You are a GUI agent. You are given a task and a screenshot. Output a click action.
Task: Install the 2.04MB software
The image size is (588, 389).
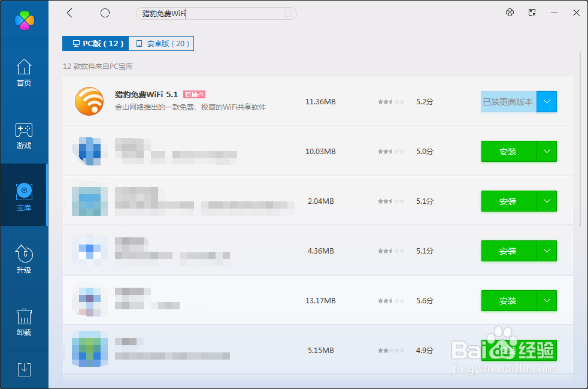(509, 201)
